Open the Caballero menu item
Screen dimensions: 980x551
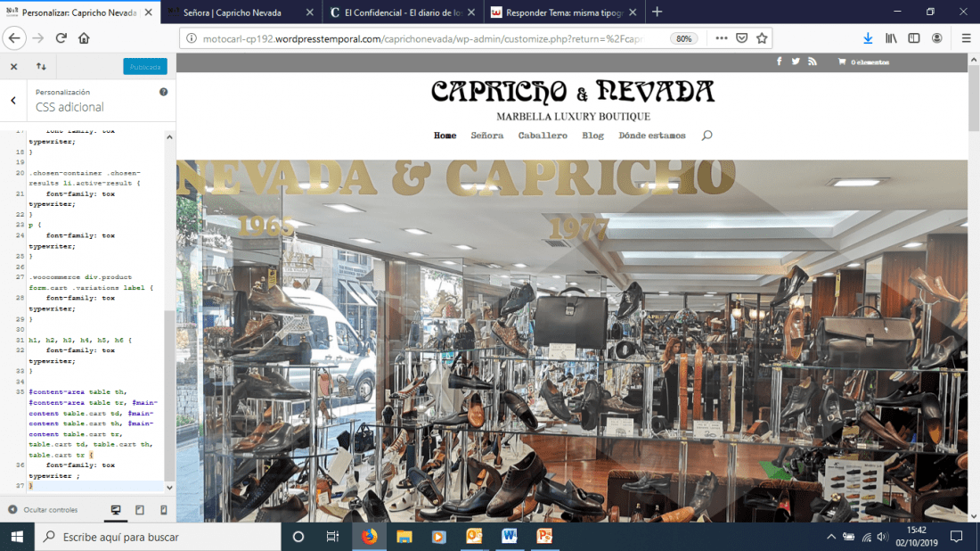543,136
